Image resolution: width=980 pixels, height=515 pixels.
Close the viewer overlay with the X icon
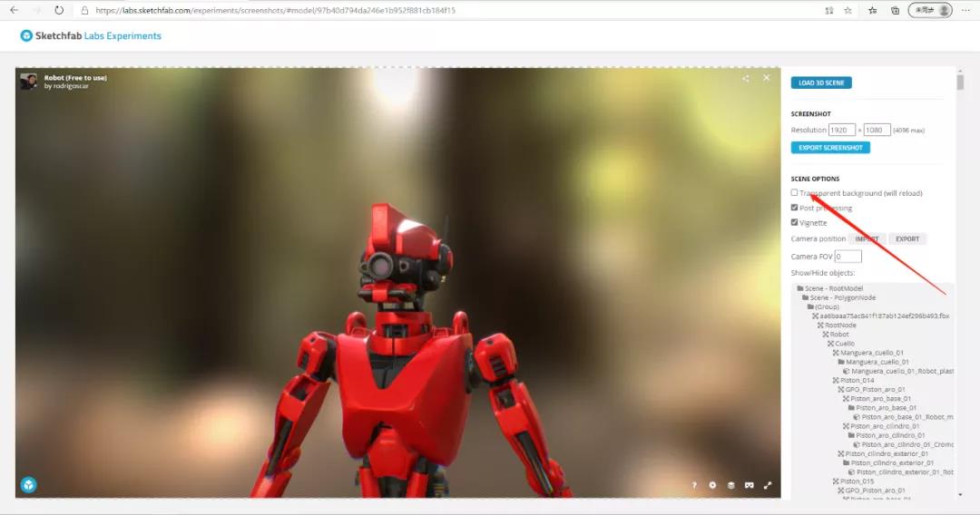tap(766, 78)
